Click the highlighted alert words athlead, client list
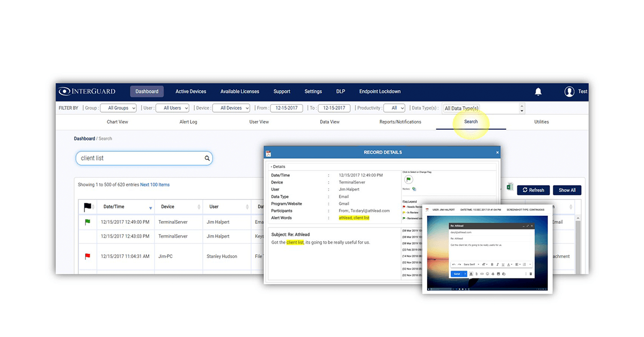644x337 pixels. coord(354,218)
